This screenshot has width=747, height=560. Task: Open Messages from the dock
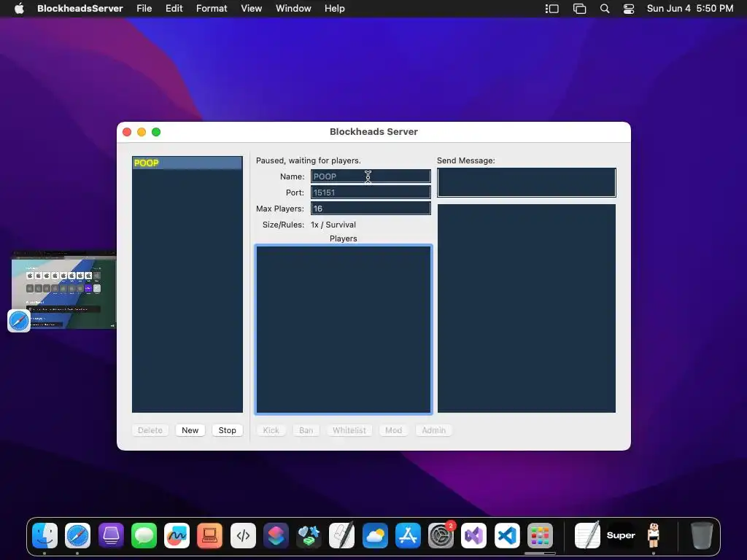[x=144, y=535]
